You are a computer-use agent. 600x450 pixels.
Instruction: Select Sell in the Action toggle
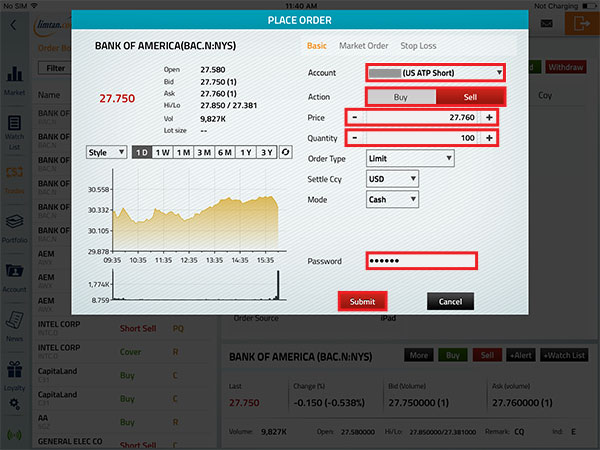(x=470, y=97)
